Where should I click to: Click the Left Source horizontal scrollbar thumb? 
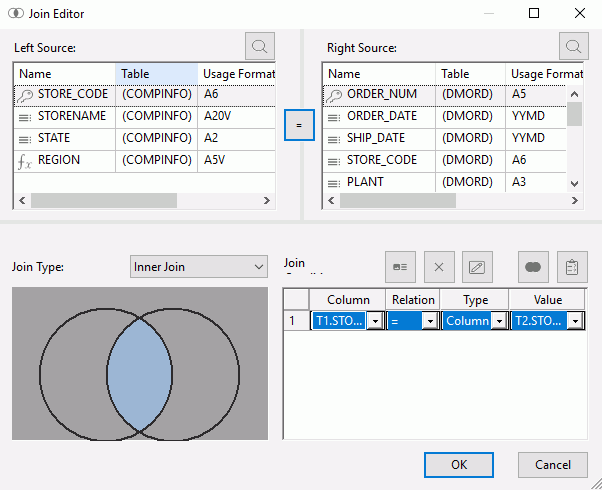104,200
